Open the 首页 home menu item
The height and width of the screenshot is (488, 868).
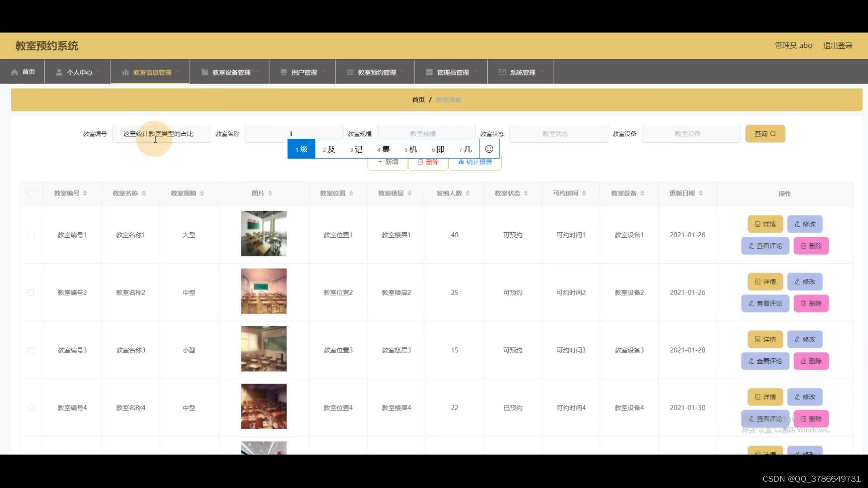point(23,72)
